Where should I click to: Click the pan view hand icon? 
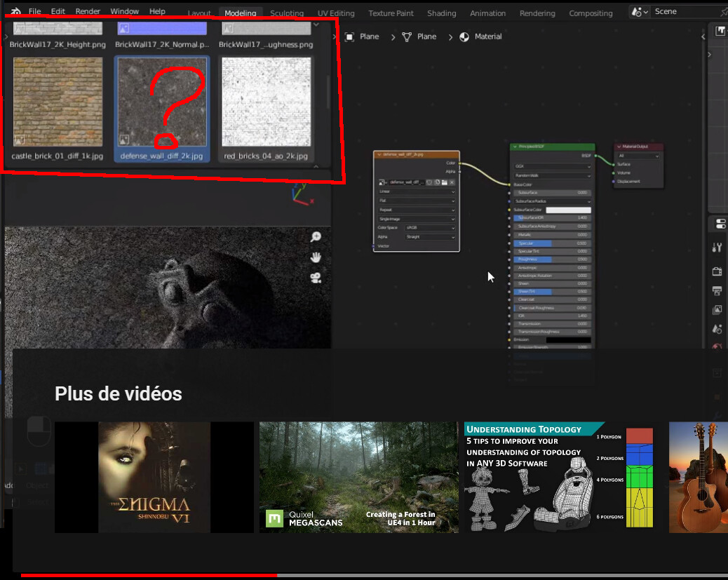pyautogui.click(x=316, y=257)
